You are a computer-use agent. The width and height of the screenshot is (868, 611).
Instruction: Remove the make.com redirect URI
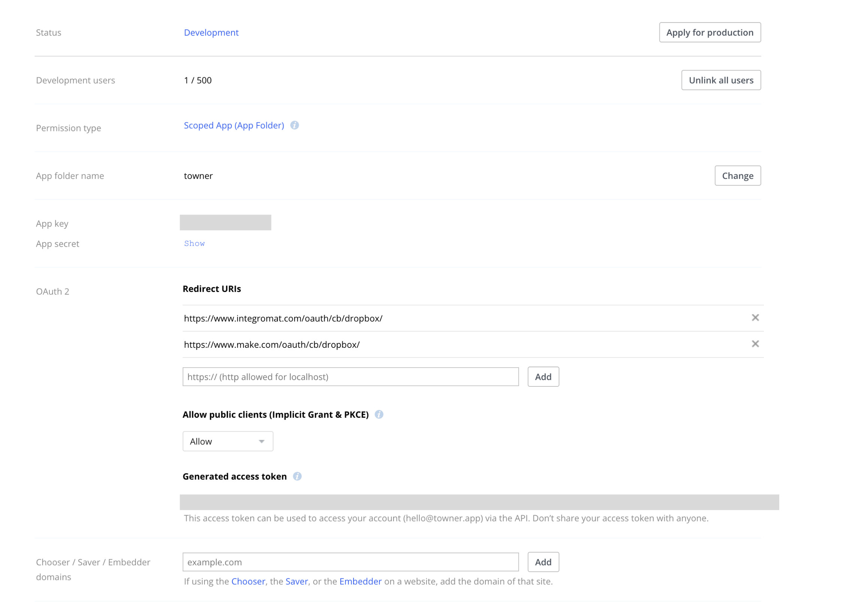coord(755,344)
